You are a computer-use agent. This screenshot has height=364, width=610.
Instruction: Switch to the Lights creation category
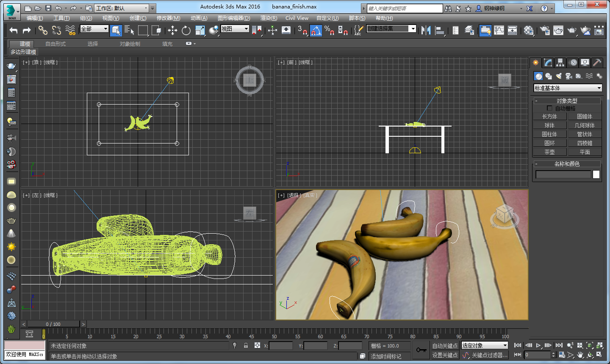pyautogui.click(x=559, y=76)
